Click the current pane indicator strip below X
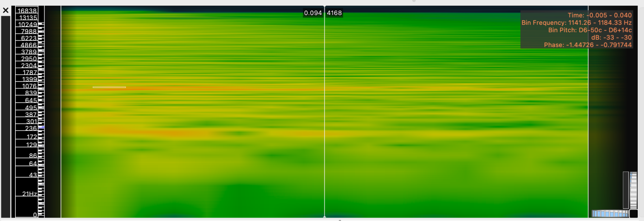 click(x=6, y=117)
